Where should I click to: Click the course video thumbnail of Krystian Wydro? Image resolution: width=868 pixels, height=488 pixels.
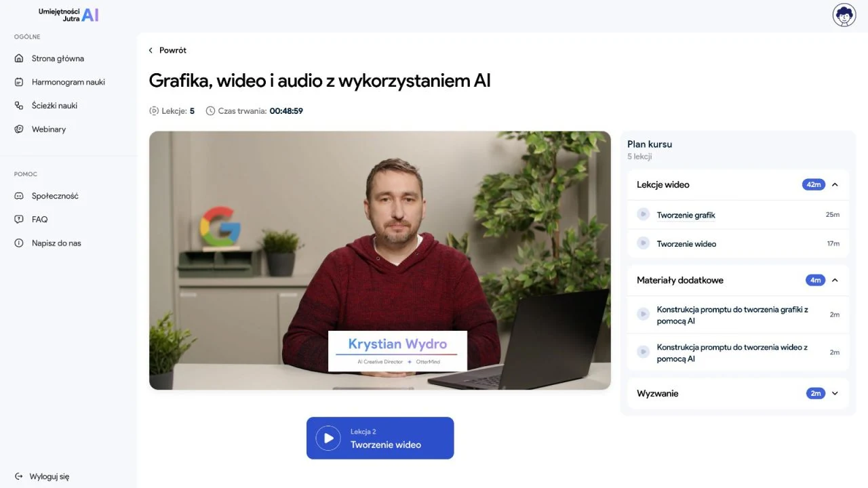[380, 260]
